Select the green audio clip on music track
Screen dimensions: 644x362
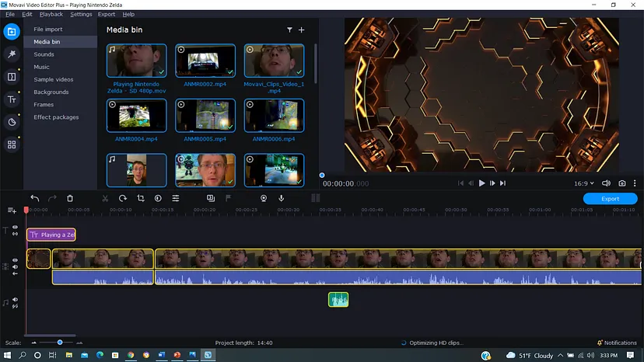point(338,300)
